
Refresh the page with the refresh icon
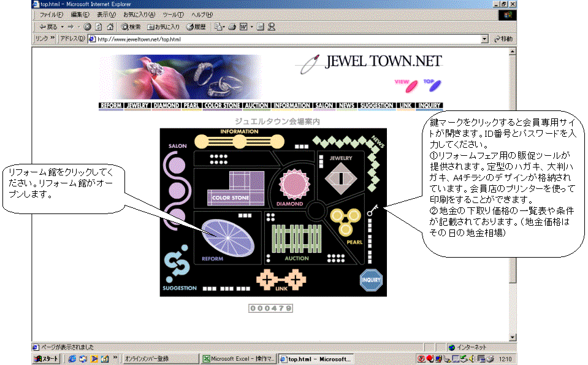99,26
